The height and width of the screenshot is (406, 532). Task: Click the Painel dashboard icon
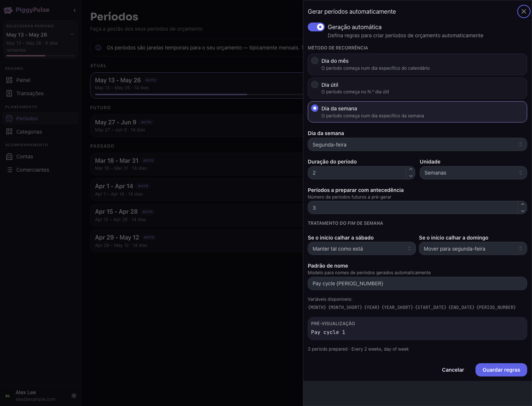pyautogui.click(x=9, y=80)
